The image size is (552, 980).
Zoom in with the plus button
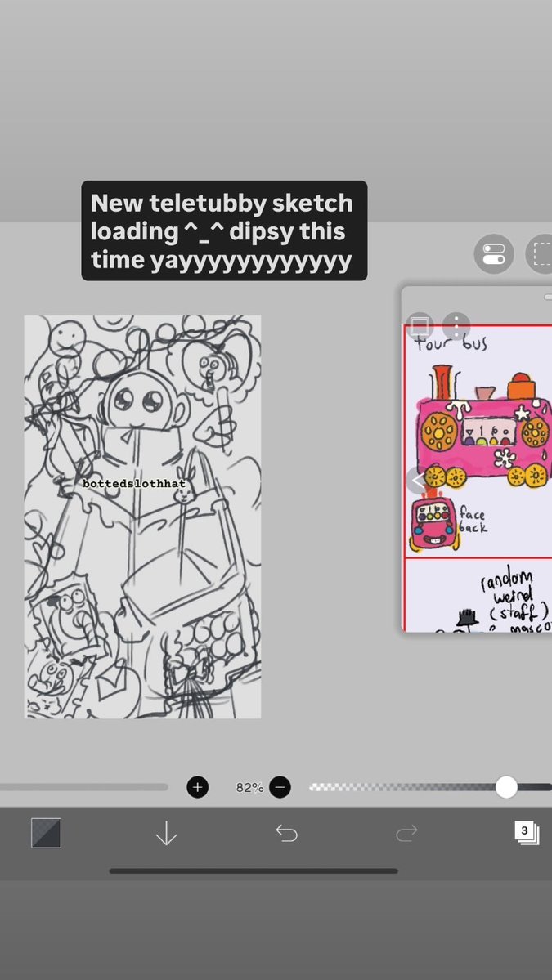point(198,787)
